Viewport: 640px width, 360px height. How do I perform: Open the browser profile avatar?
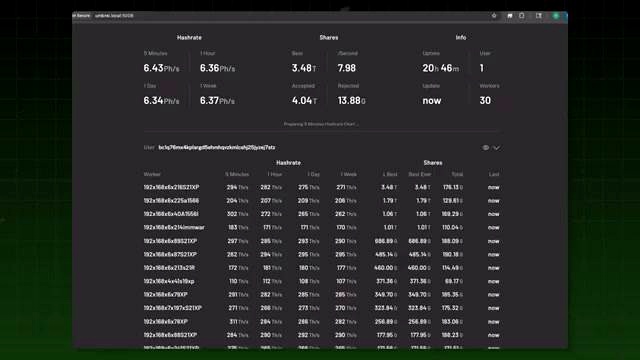point(556,16)
